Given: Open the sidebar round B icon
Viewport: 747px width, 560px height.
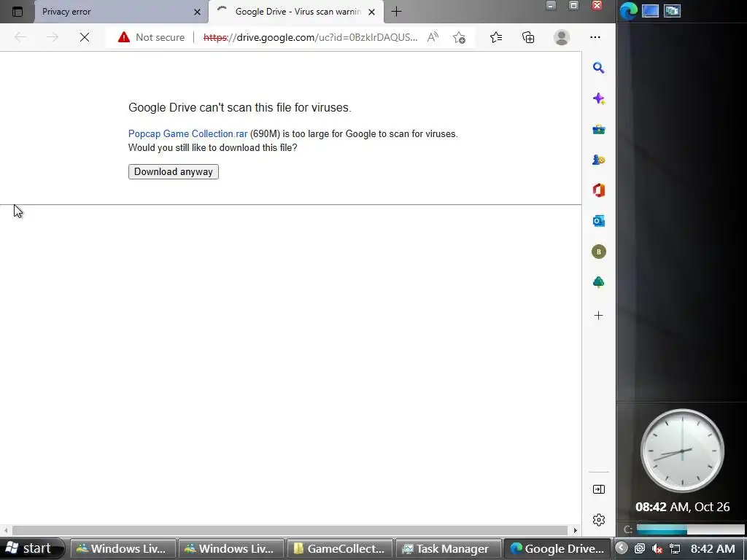Looking at the screenshot, I should coord(599,252).
